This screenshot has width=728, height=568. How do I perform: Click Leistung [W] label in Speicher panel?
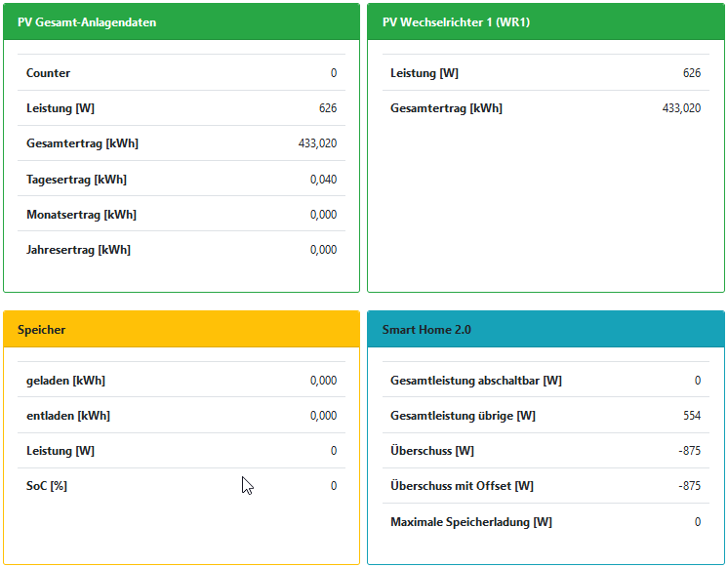pyautogui.click(x=60, y=451)
